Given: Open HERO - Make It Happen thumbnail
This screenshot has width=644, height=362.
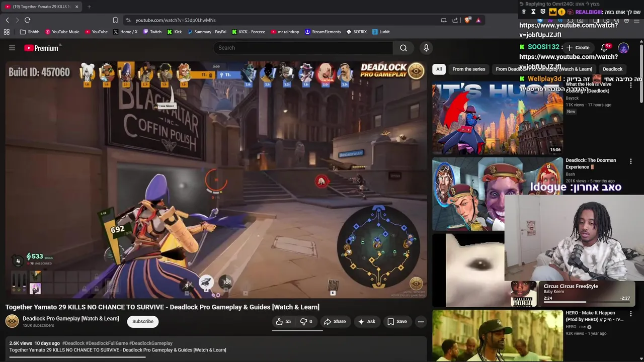Looking at the screenshot, I should coord(498,336).
